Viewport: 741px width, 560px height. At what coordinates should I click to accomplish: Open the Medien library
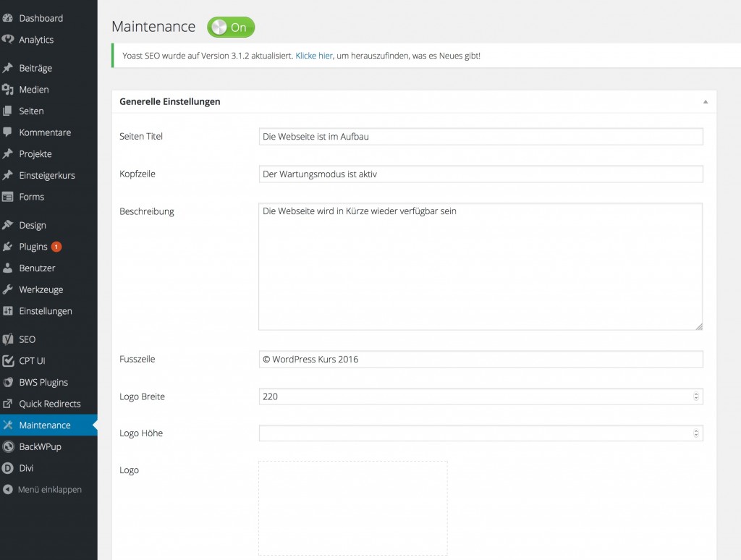[x=35, y=90]
